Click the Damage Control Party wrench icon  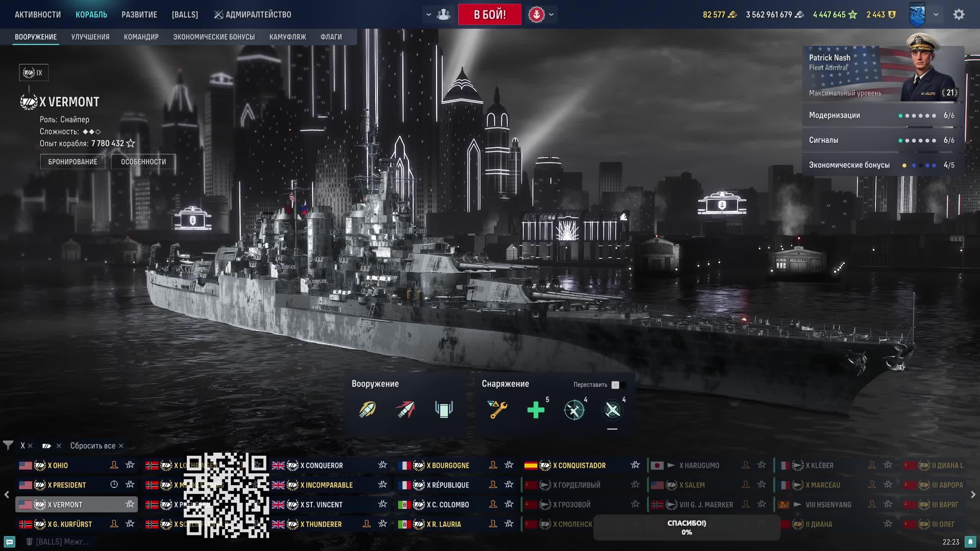coord(497,409)
